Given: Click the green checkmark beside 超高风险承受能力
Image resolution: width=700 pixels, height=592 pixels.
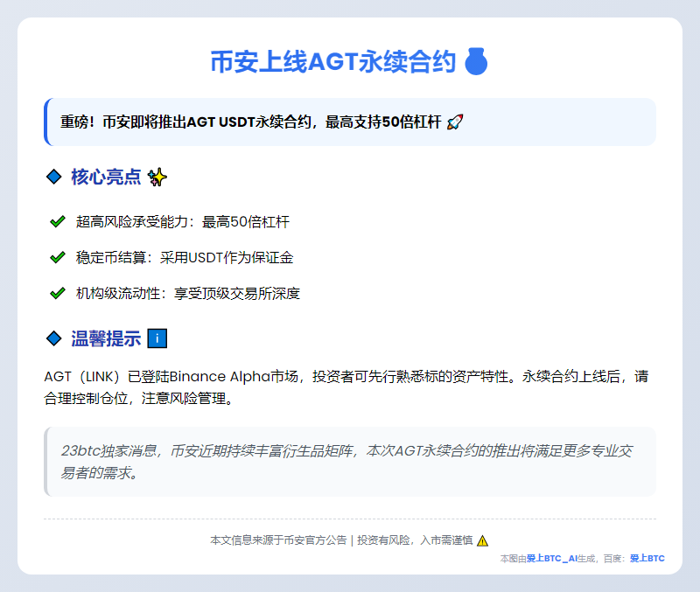Looking at the screenshot, I should pyautogui.click(x=58, y=221).
